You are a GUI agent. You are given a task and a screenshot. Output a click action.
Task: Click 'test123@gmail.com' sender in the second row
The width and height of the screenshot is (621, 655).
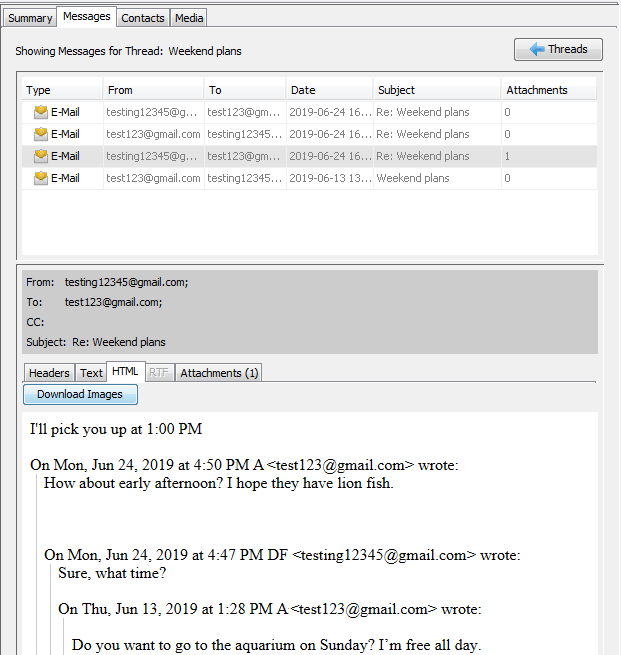click(x=153, y=134)
